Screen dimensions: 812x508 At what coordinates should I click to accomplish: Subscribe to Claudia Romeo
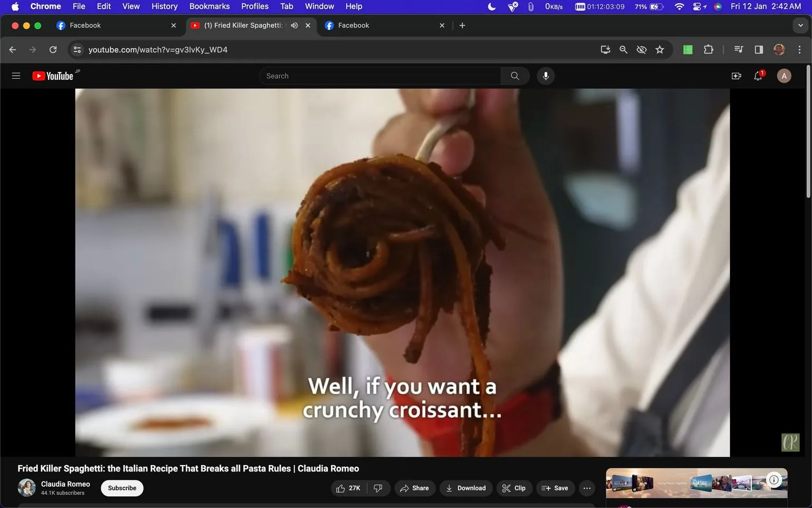pyautogui.click(x=122, y=488)
